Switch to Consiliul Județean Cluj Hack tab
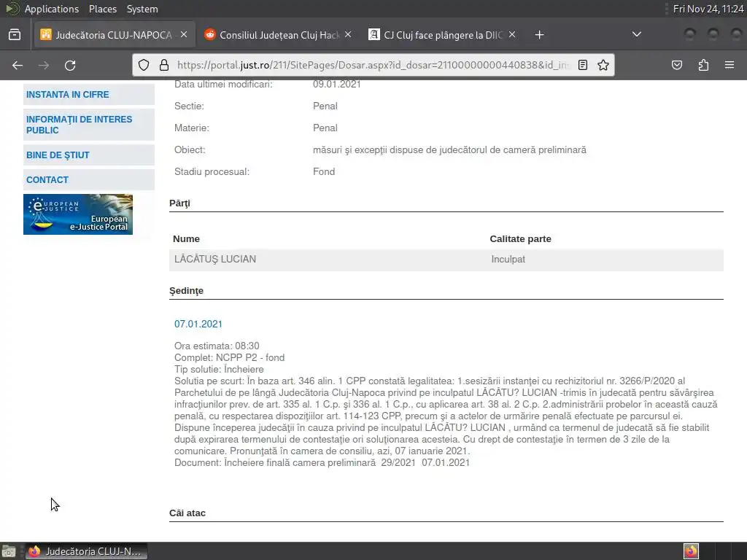The width and height of the screenshot is (747, 560). click(x=279, y=35)
